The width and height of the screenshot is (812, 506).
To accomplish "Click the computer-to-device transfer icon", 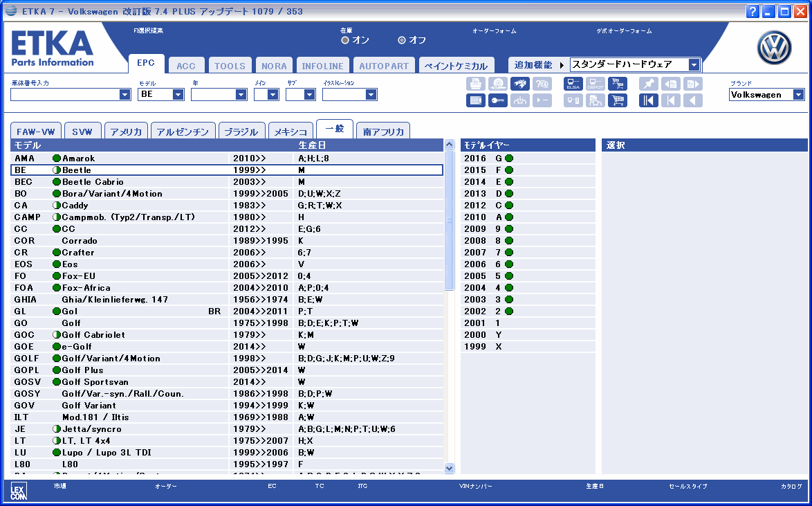I will 573,100.
